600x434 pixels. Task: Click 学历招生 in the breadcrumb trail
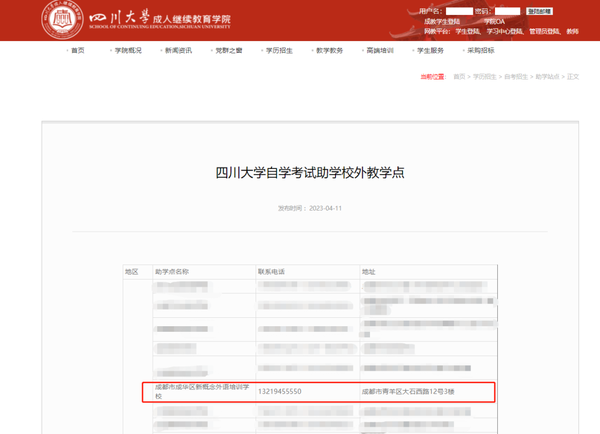[x=484, y=77]
